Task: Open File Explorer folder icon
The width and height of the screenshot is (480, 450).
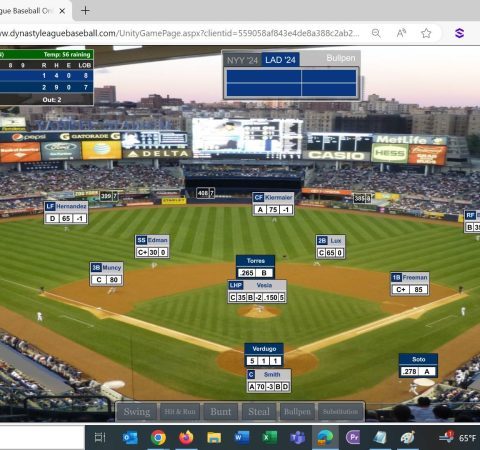Action: (x=214, y=438)
